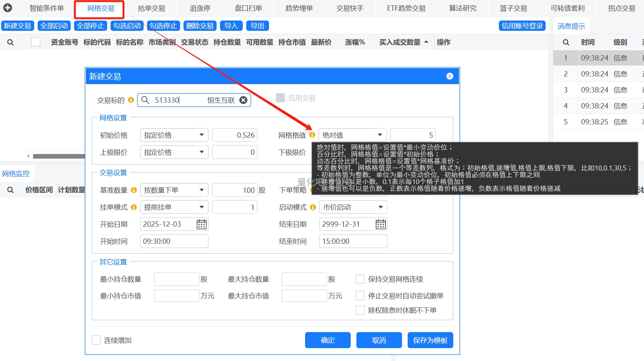Viewport: 644px width, 361px height.
Task: Open the 网格格值 绝对值 dropdown
Action: click(380, 135)
